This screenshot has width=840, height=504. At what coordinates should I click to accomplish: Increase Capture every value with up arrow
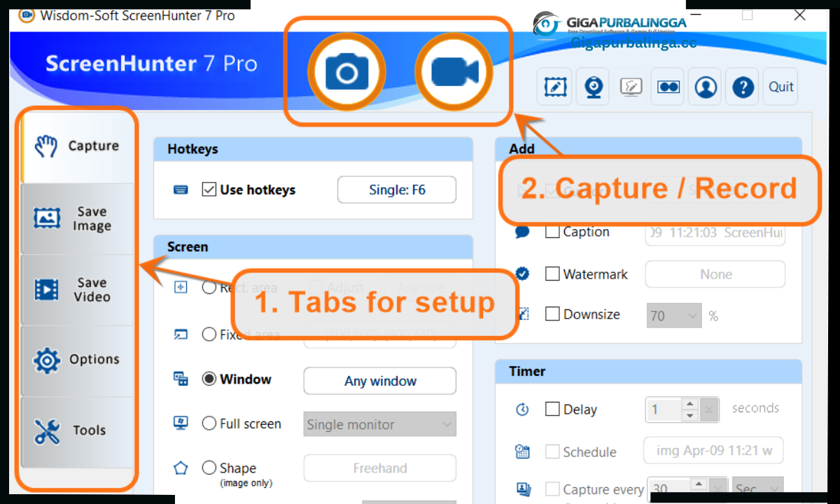700,484
